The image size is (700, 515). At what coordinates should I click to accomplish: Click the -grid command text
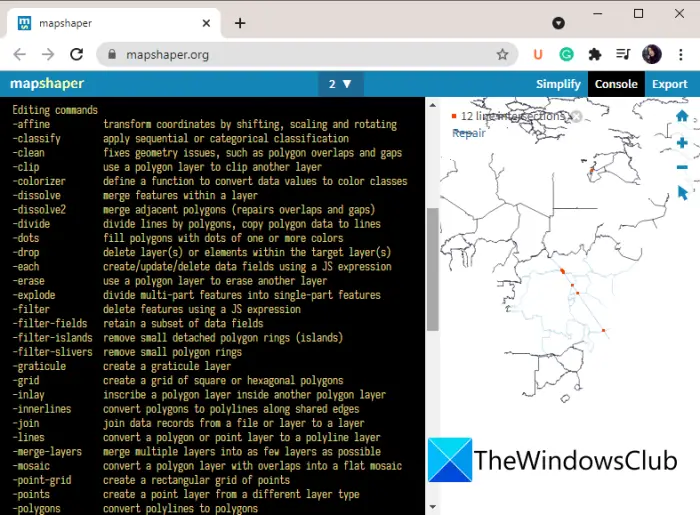pos(26,380)
